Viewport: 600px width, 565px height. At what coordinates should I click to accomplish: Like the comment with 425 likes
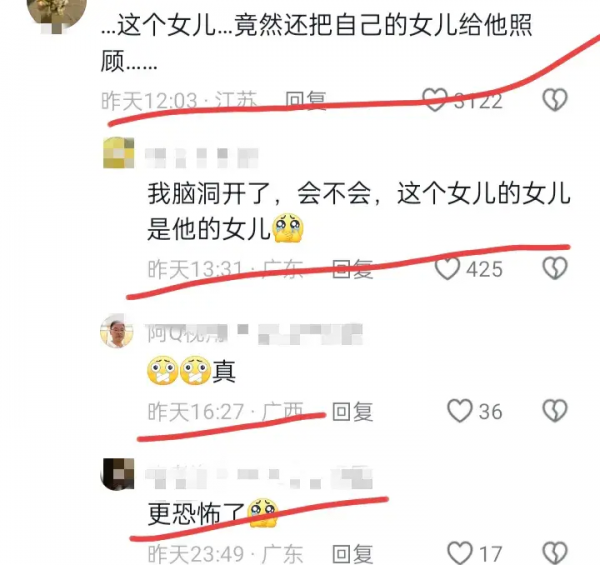tap(447, 268)
